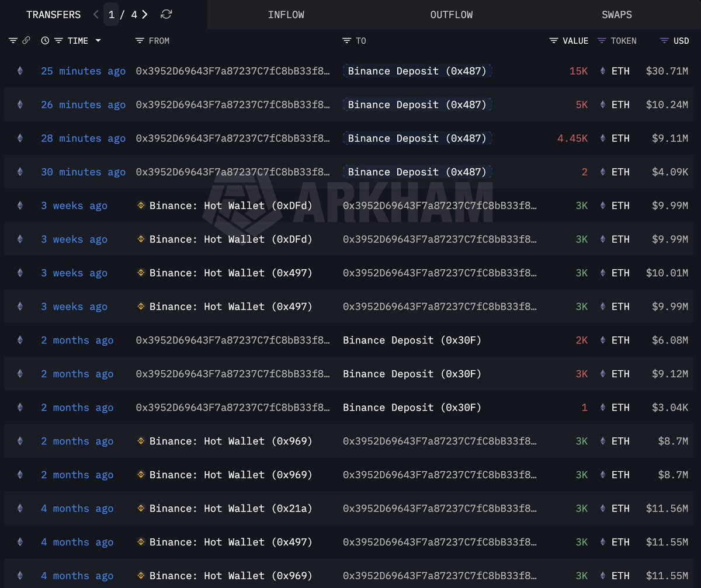Click the Ethereum icon in first row
Screen dimensions: 701x588
(20, 71)
